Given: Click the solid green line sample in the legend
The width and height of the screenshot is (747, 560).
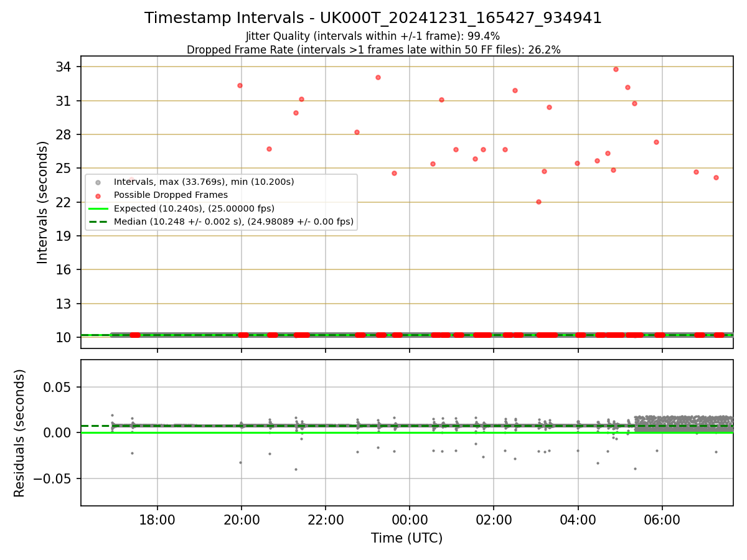Looking at the screenshot, I should pos(96,208).
